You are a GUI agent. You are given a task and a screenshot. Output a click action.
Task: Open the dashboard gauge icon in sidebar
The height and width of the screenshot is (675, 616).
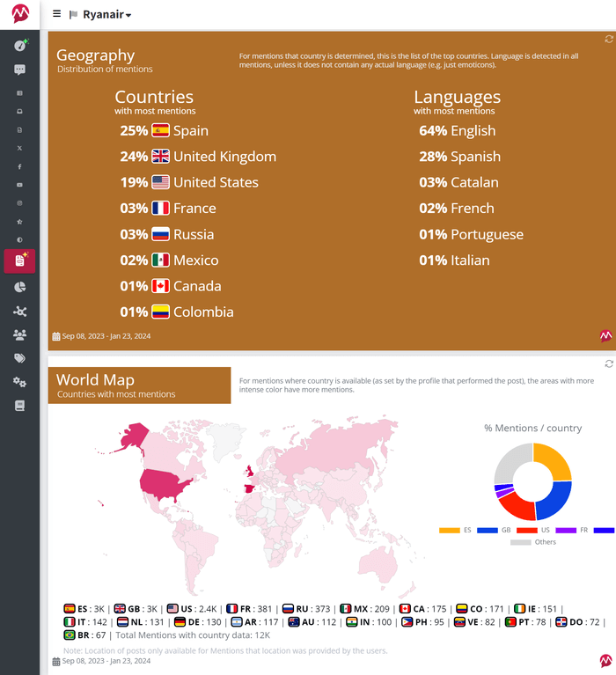[20, 45]
